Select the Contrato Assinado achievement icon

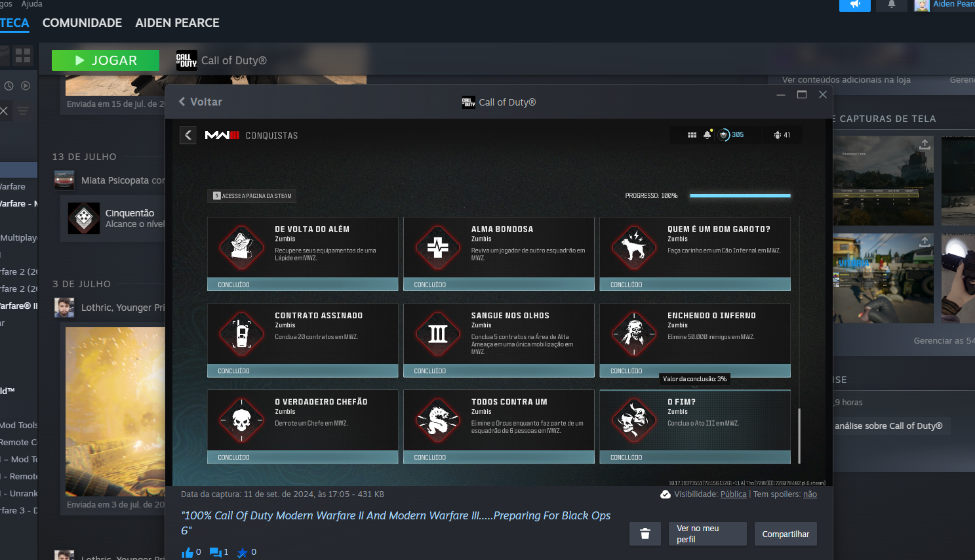pos(241,334)
